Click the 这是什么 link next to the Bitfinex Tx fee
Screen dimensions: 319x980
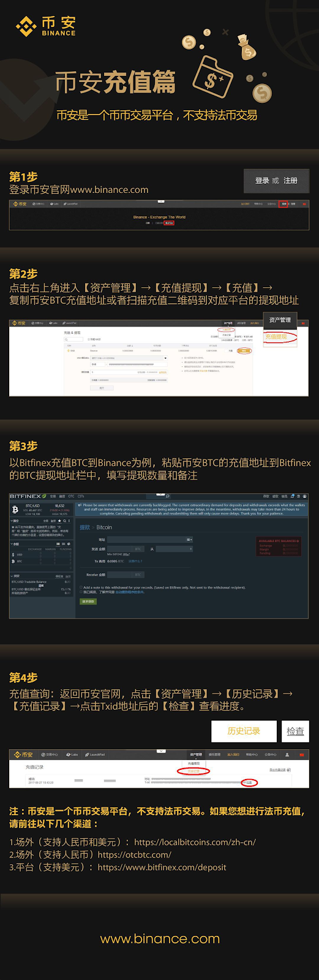point(134,561)
